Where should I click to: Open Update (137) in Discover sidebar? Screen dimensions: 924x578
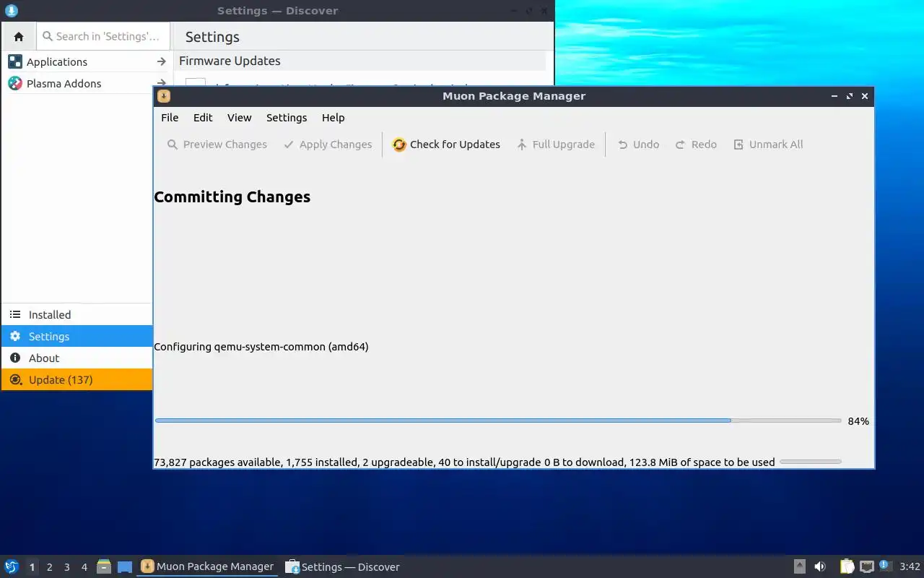coord(77,380)
